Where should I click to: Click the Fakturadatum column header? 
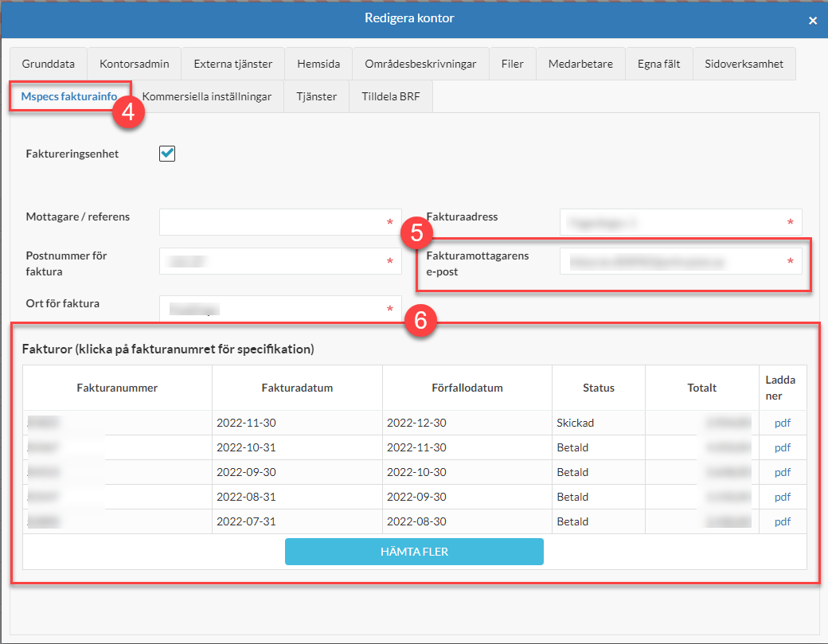pyautogui.click(x=297, y=388)
